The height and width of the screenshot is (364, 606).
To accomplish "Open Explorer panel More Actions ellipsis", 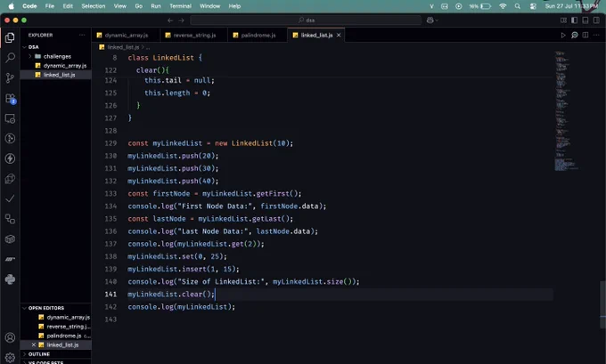I will 82,35.
